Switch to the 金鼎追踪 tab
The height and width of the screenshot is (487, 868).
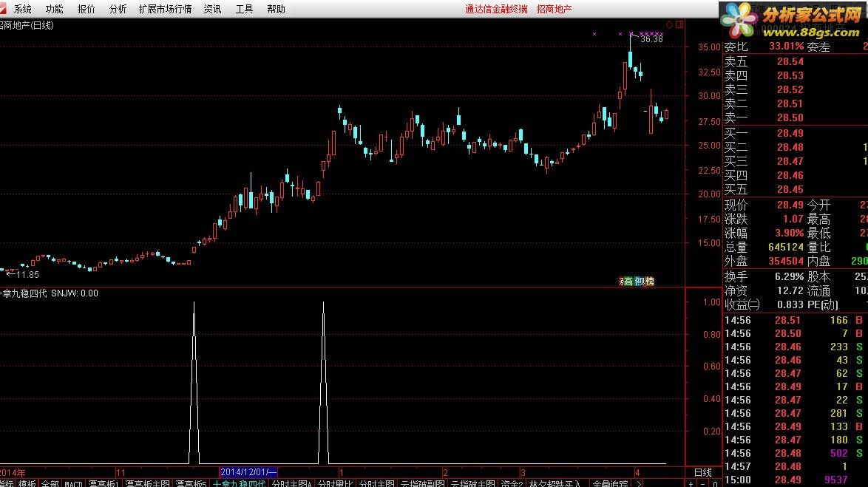610,484
